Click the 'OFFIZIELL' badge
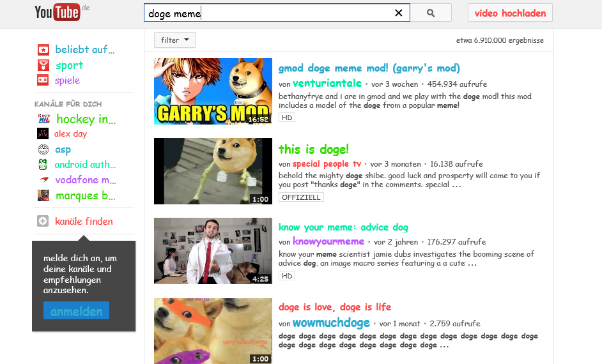602x364 pixels. pyautogui.click(x=301, y=197)
